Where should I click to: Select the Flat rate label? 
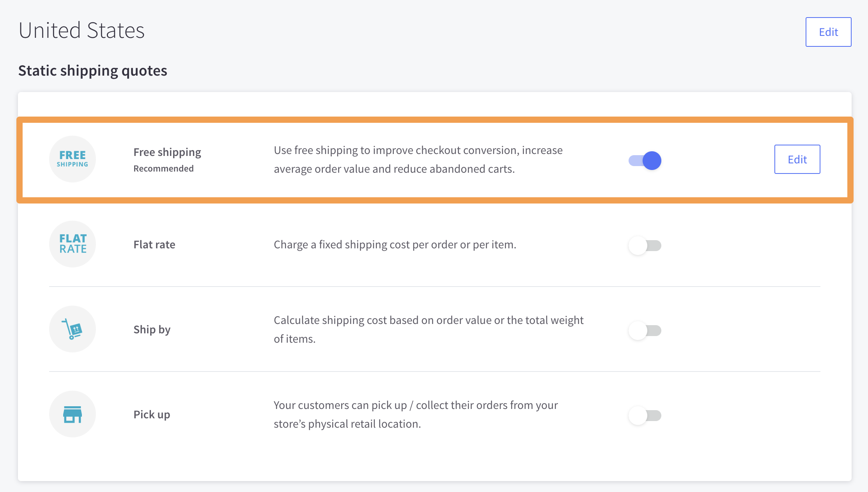click(154, 244)
